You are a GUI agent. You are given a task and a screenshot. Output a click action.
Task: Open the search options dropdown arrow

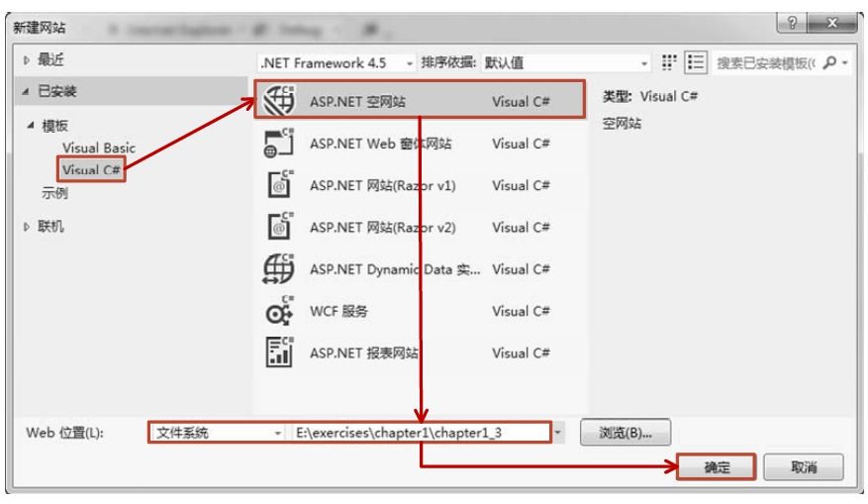[845, 63]
